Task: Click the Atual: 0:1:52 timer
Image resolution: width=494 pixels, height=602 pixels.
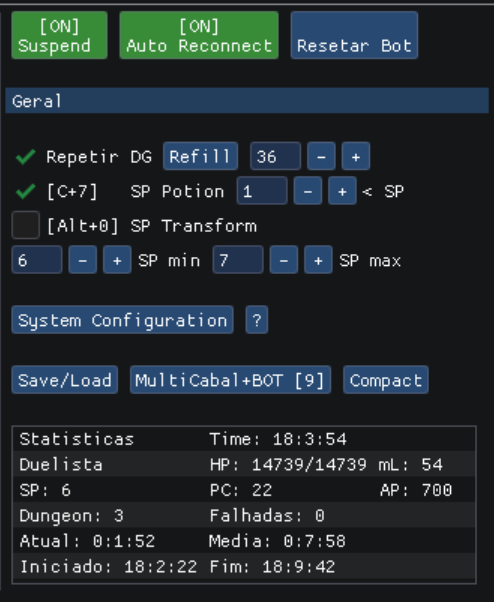Action: [x=87, y=541]
